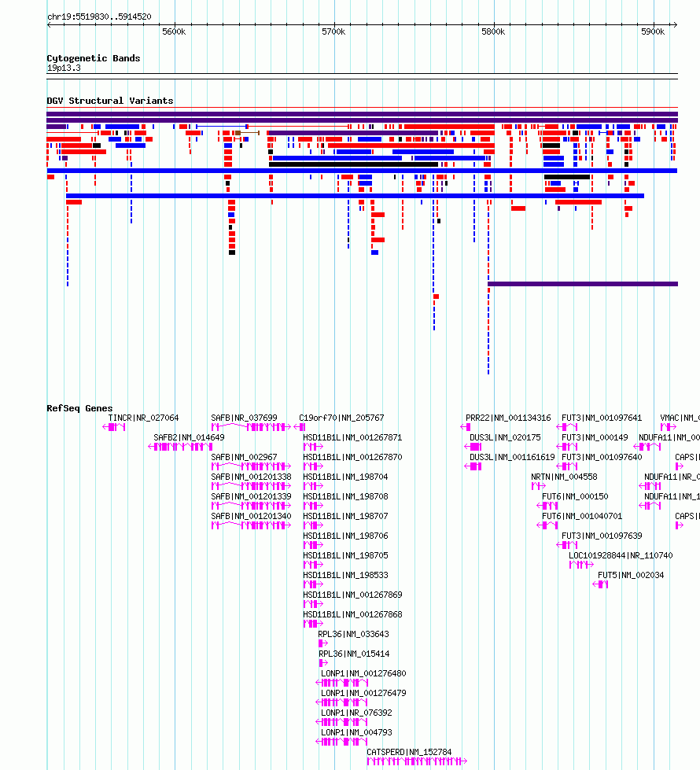The image size is (700, 770).
Task: Click the HSD11B1L|NM_198708 label
Action: tap(345, 496)
